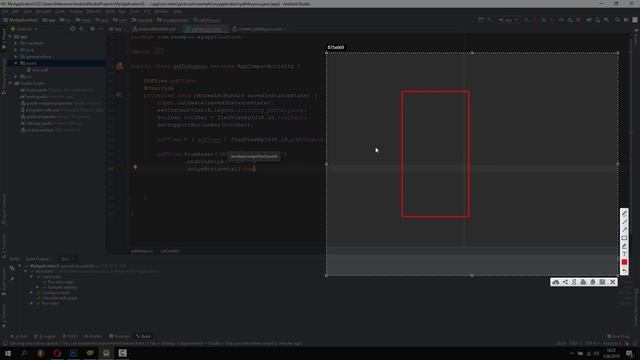Select the Lightshot Line tool

pos(624,222)
